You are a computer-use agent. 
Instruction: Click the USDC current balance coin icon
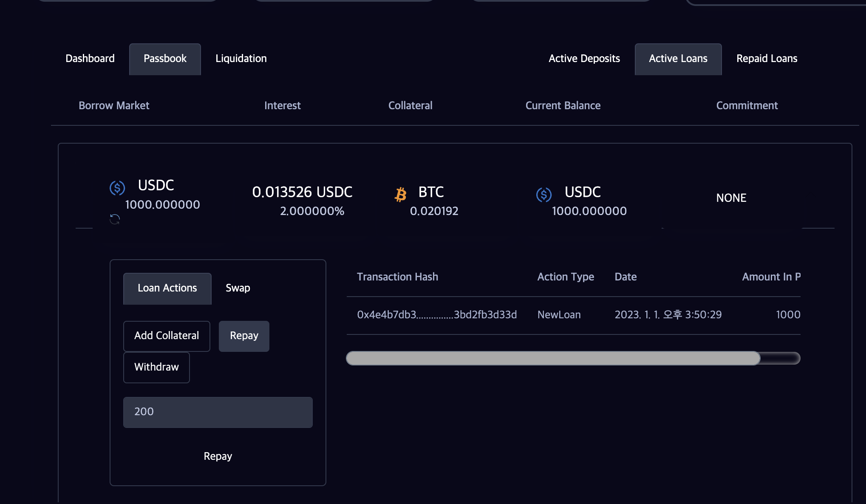[x=544, y=195]
